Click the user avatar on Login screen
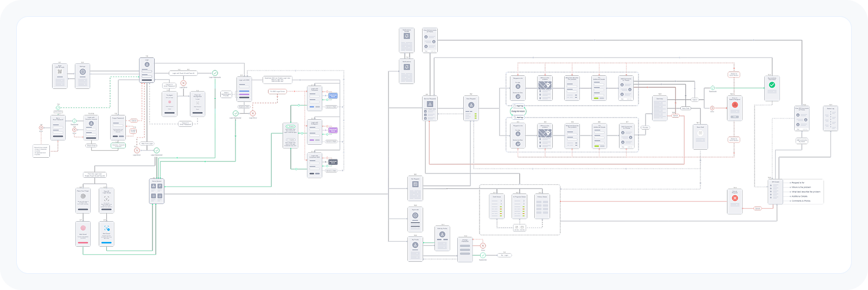The image size is (868, 290). click(x=146, y=65)
